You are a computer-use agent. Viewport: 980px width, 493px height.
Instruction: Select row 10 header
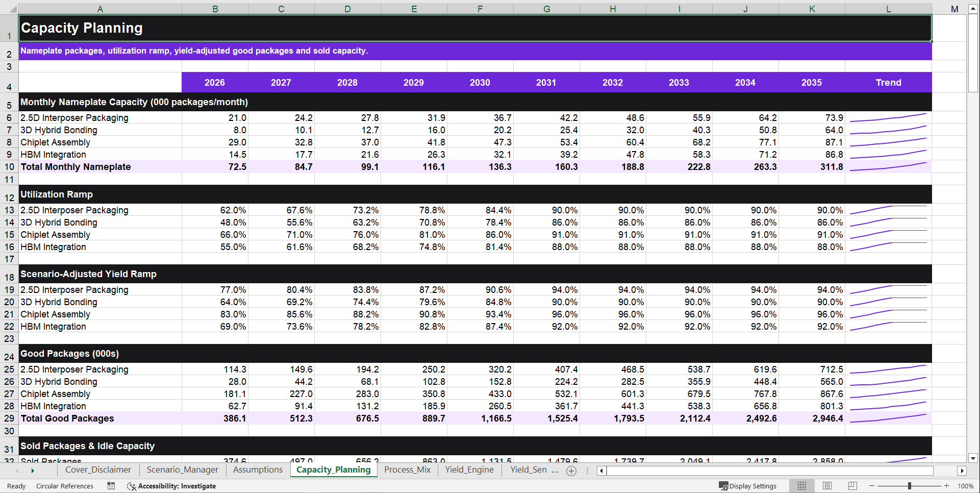[9, 167]
